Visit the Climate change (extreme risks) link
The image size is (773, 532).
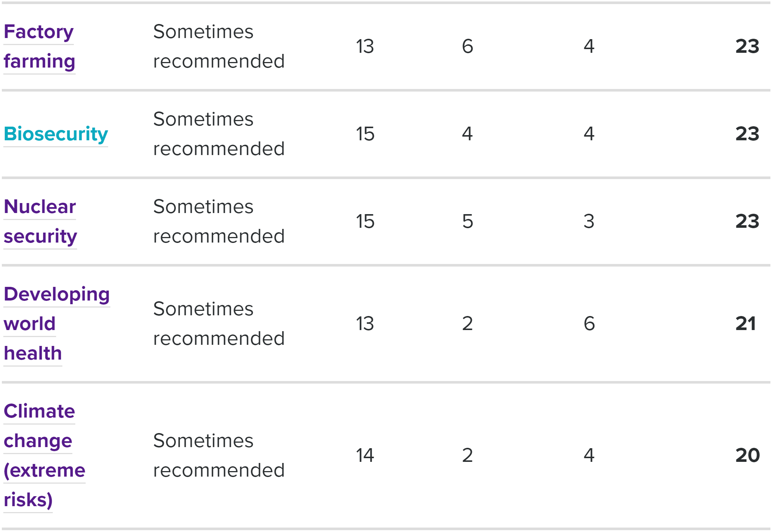click(44, 456)
